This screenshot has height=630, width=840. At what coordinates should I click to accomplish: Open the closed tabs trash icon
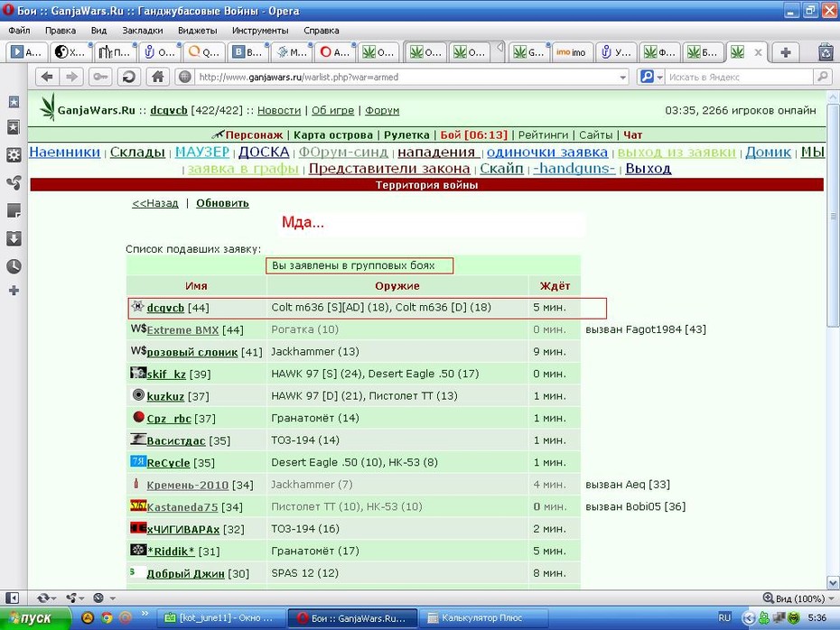point(826,52)
